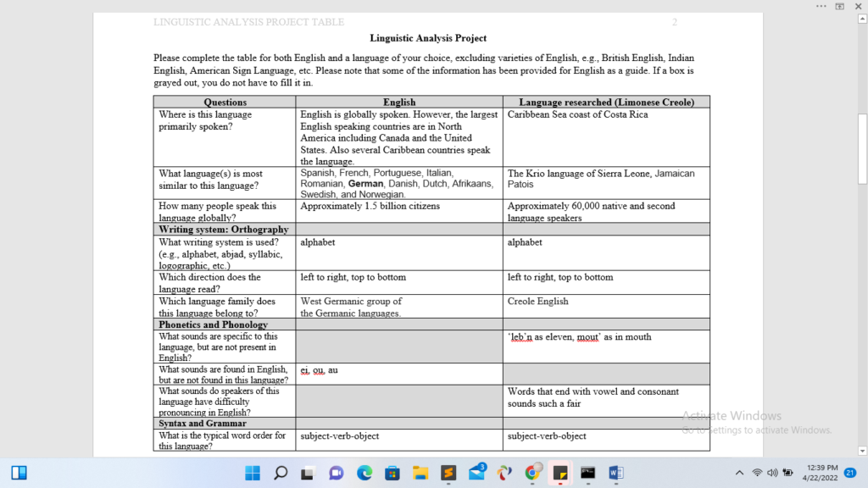868x488 pixels.
Task: Click the vertical scrollbar down arrow
Action: tap(862, 451)
